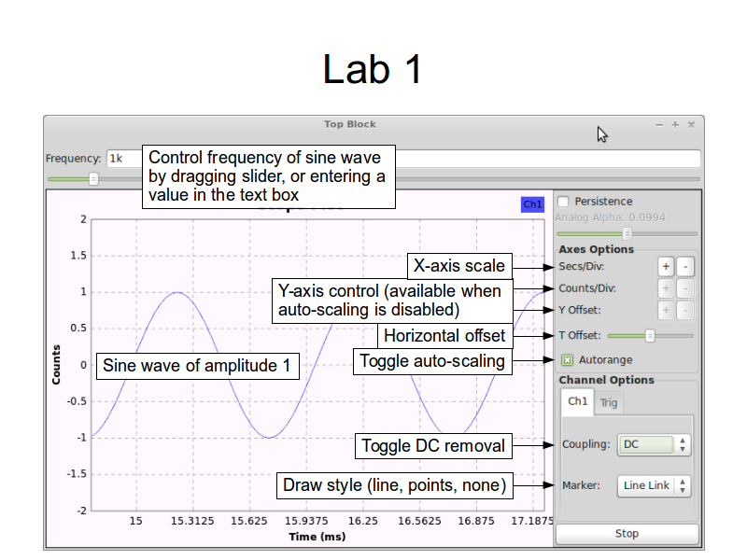Click the Y Offset minus button

pos(685,310)
